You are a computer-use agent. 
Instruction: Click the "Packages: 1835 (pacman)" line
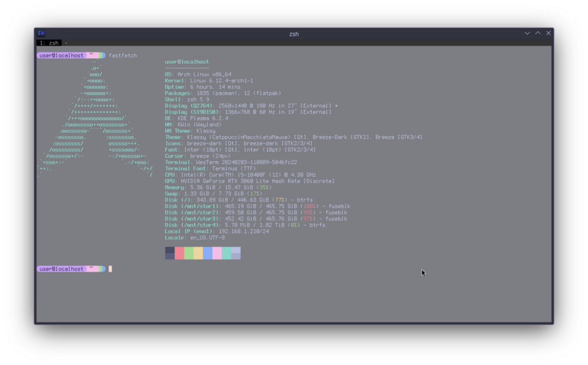point(223,93)
